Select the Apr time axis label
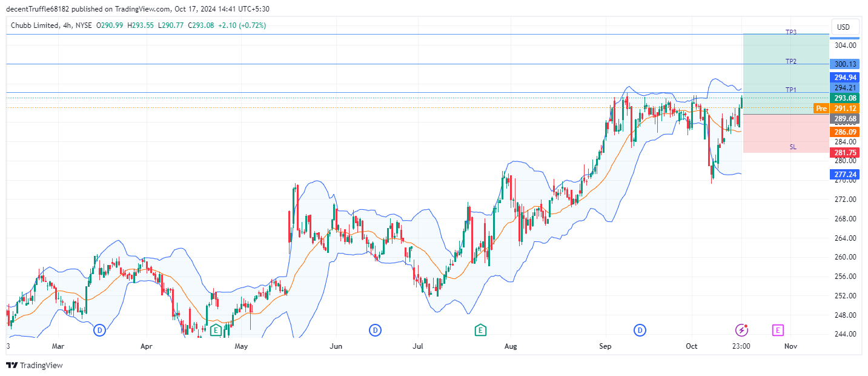 coord(147,346)
